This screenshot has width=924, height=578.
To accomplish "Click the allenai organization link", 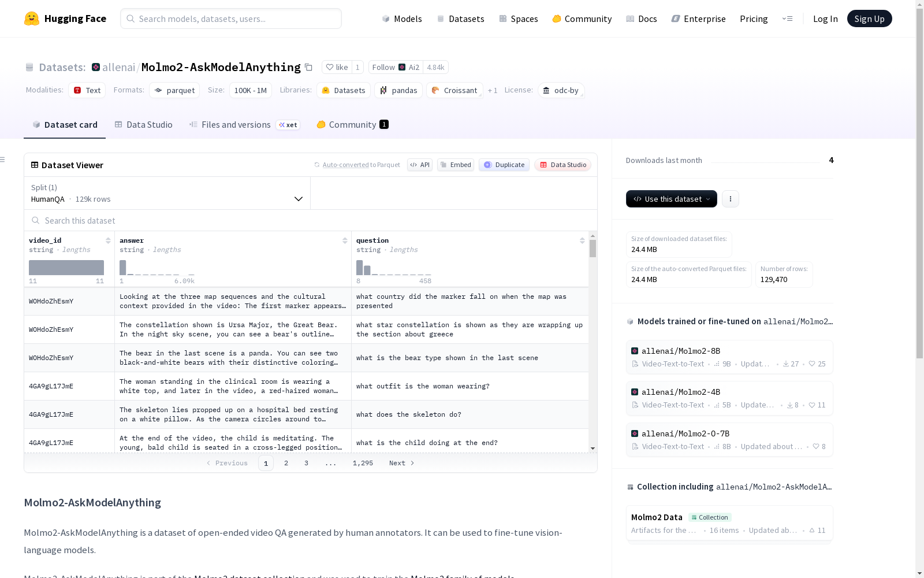I will (x=118, y=67).
